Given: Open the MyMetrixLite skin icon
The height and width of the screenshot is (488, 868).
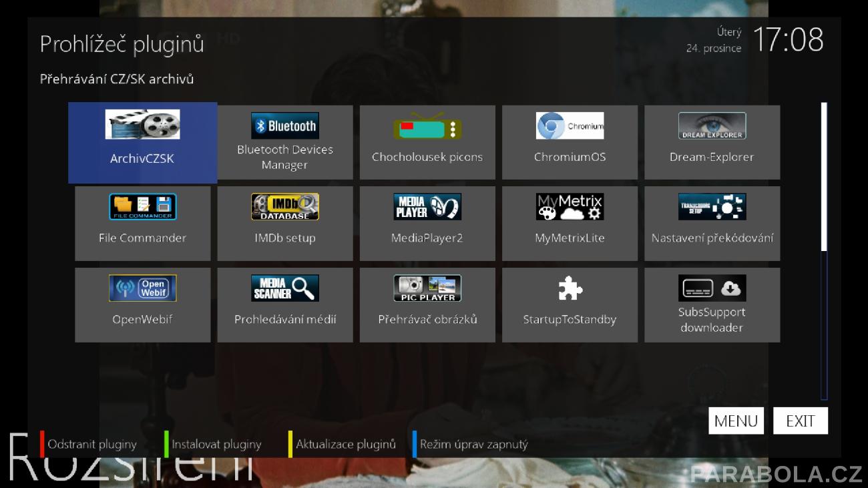Looking at the screenshot, I should (570, 207).
